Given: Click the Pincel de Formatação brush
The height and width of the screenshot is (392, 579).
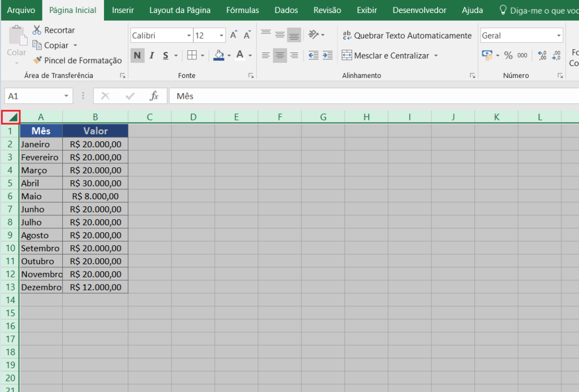Looking at the screenshot, I should click(37, 60).
